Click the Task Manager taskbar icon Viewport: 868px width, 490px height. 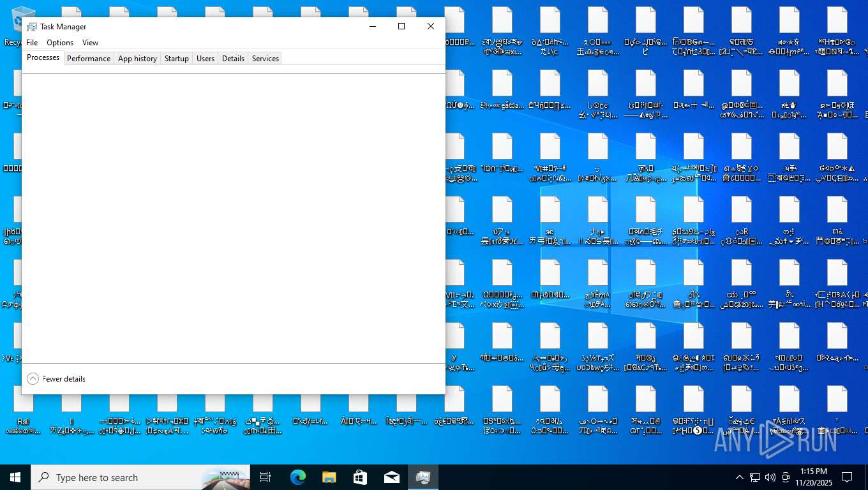tap(423, 477)
